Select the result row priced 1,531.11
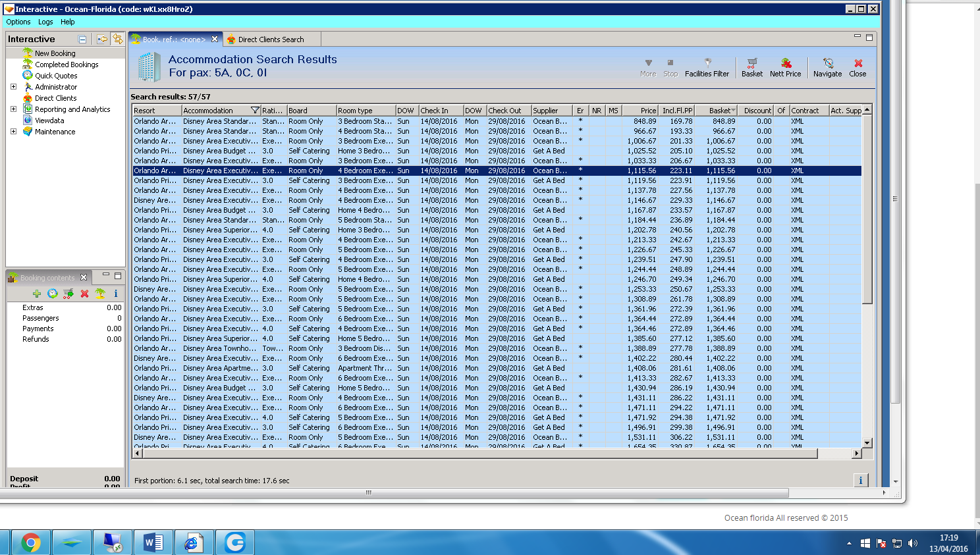This screenshot has width=980, height=555. 497,437
